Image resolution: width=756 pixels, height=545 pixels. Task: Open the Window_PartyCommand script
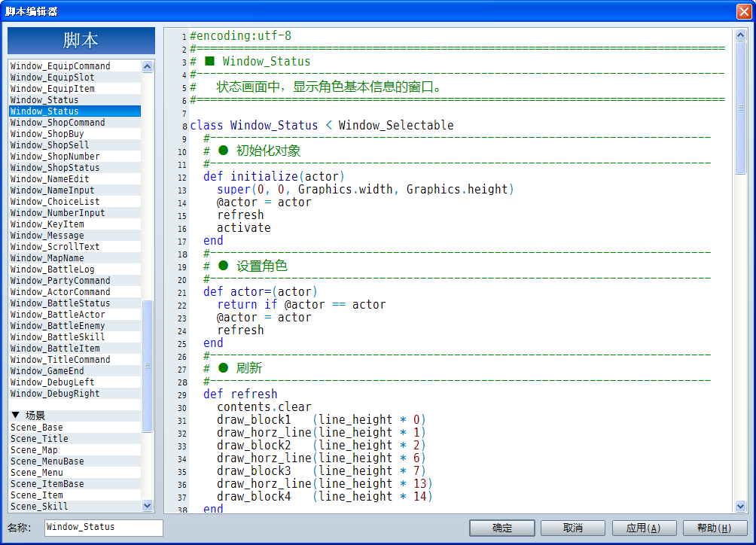coord(75,281)
